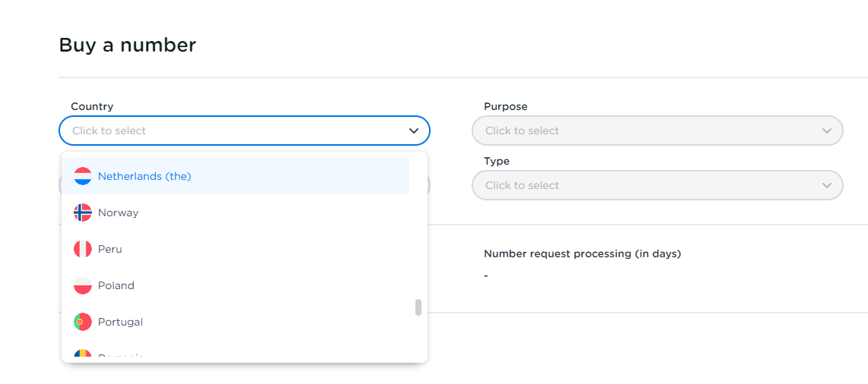The image size is (868, 384).
Task: Pick Peru from country options
Action: [110, 249]
